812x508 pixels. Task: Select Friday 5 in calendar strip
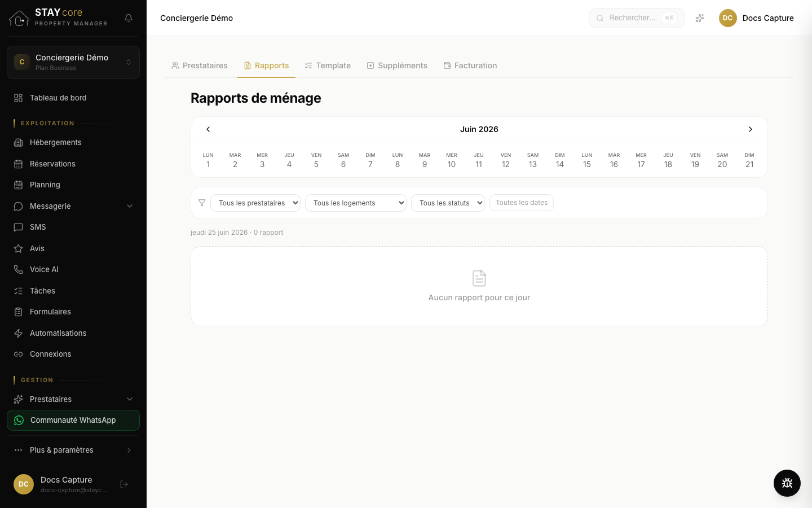(x=316, y=160)
